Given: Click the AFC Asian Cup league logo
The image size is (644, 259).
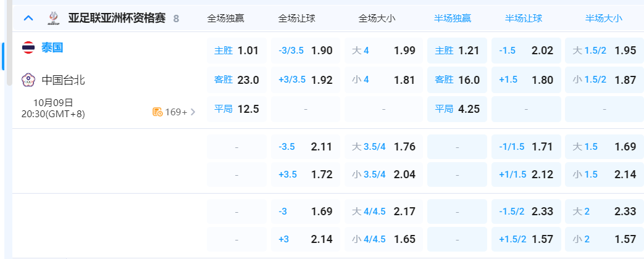Looking at the screenshot, I should (x=53, y=18).
